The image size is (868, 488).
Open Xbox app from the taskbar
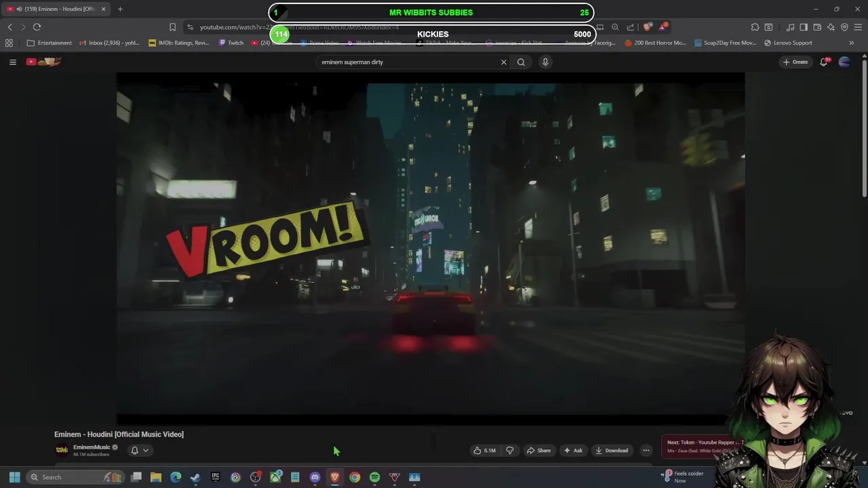pyautogui.click(x=275, y=477)
